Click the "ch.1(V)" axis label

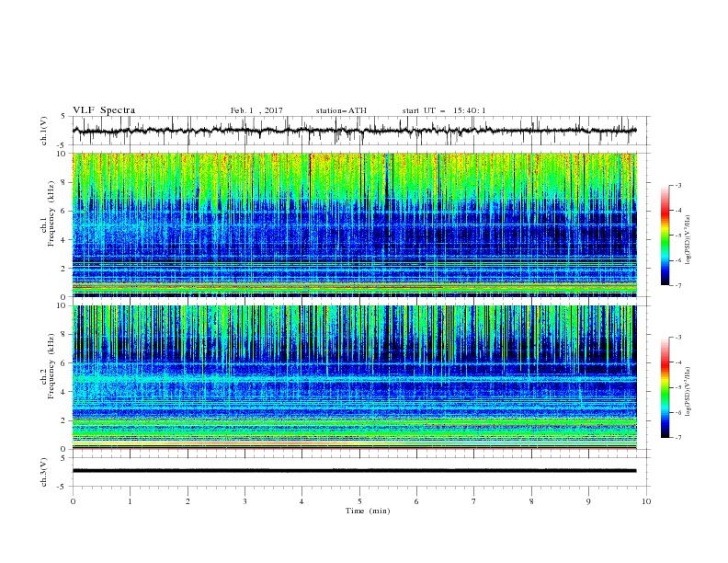[44, 131]
